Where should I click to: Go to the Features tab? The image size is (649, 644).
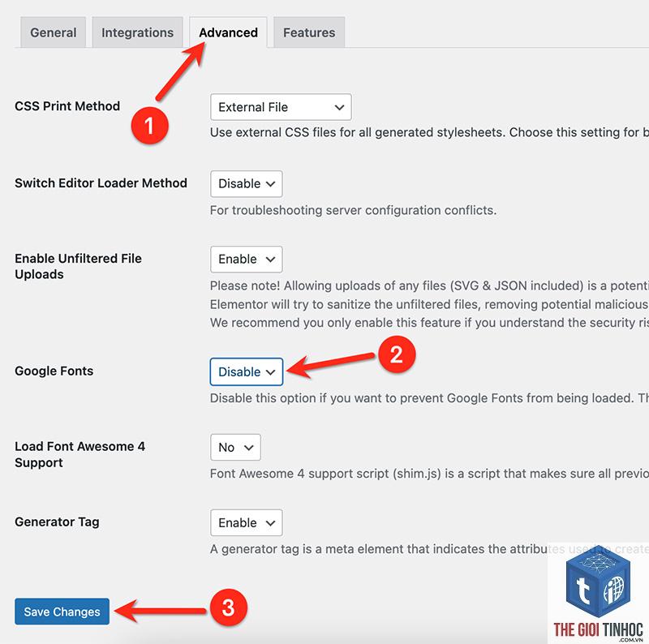pyautogui.click(x=309, y=32)
